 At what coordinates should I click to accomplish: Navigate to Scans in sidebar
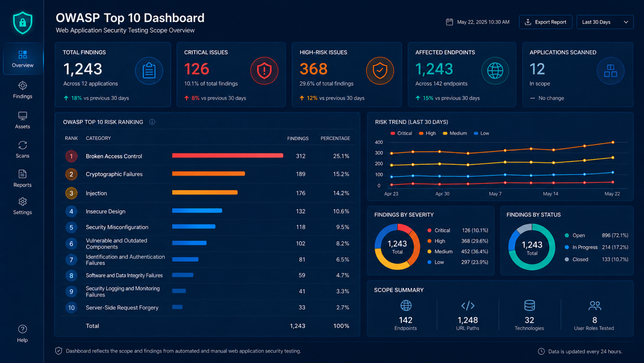(x=22, y=150)
